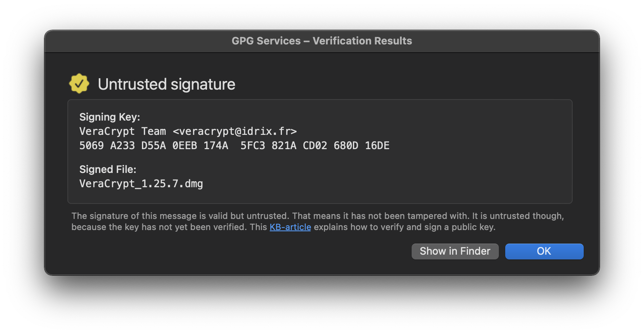Click the Verification Results title bar
The height and width of the screenshot is (334, 644).
click(322, 41)
